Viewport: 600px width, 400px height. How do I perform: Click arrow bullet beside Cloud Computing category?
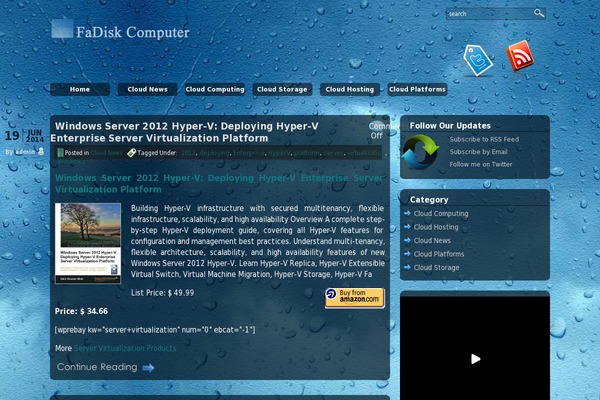pos(408,213)
